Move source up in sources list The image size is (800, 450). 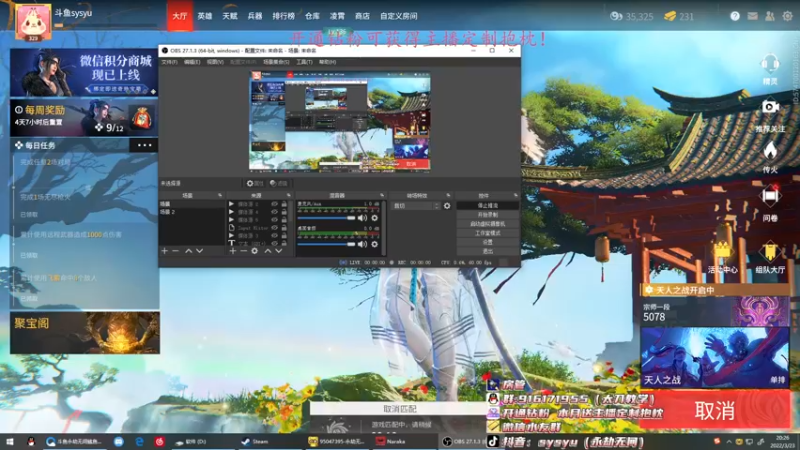click(x=267, y=251)
